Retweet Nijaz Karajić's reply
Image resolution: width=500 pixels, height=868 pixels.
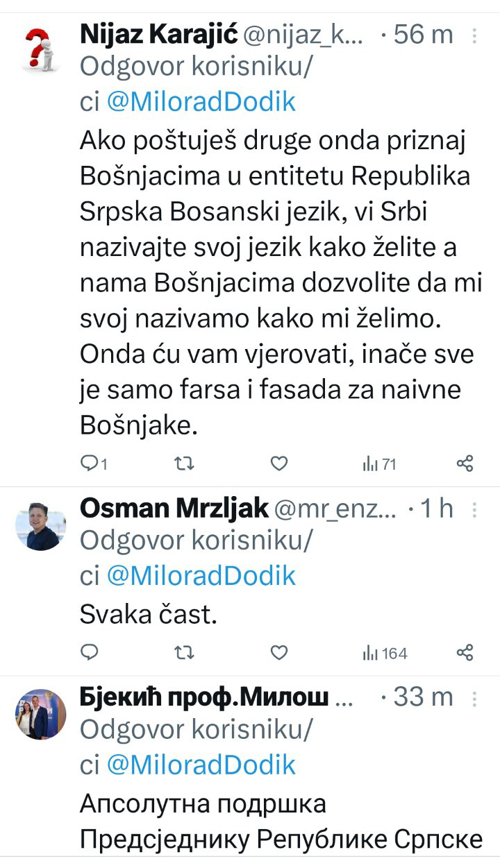[184, 463]
